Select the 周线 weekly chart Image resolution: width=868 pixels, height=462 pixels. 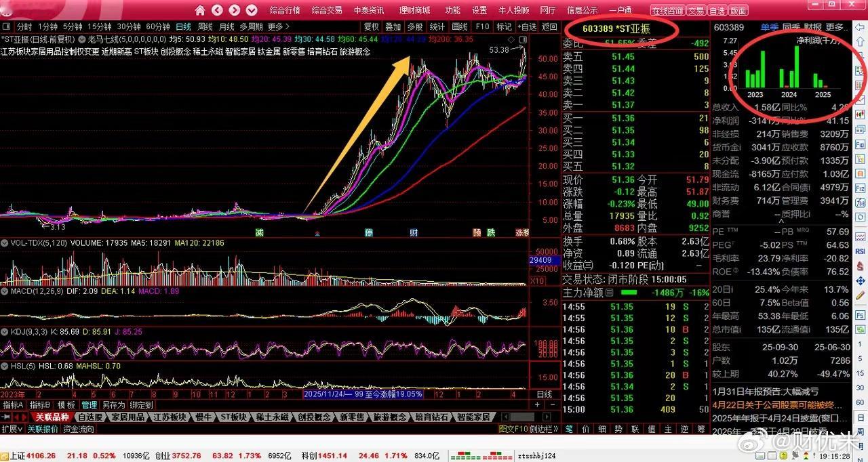tap(205, 27)
